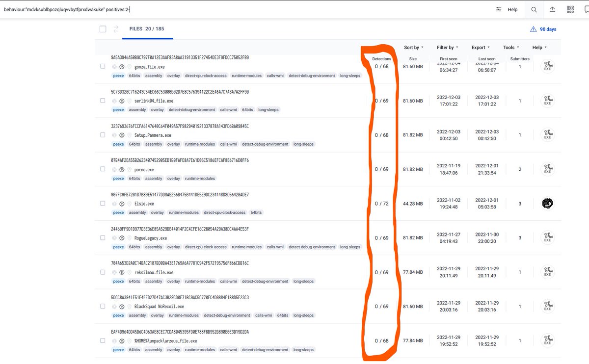Click the 0 / 72 detections value
The image size is (589, 364).
[x=381, y=204]
